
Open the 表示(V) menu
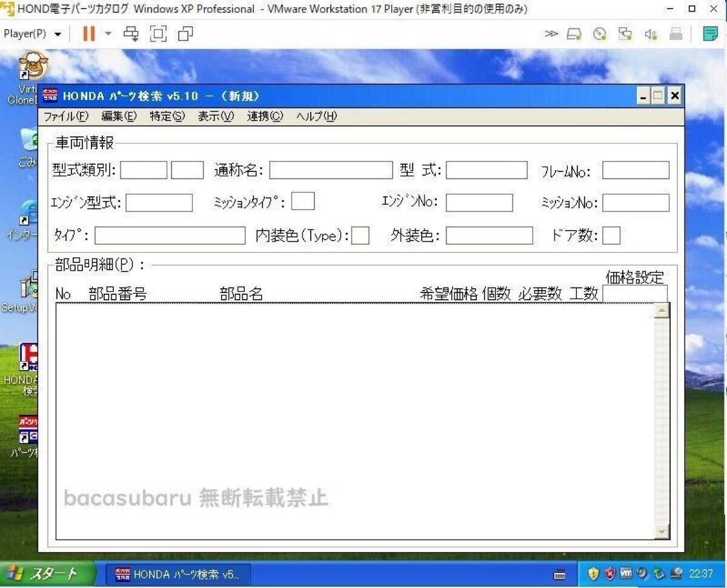[x=216, y=116]
